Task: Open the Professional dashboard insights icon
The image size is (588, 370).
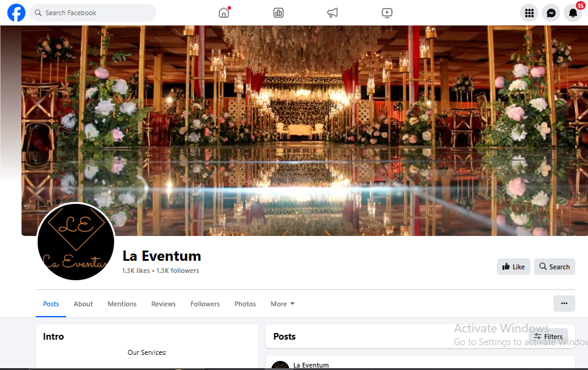Action: pos(279,13)
